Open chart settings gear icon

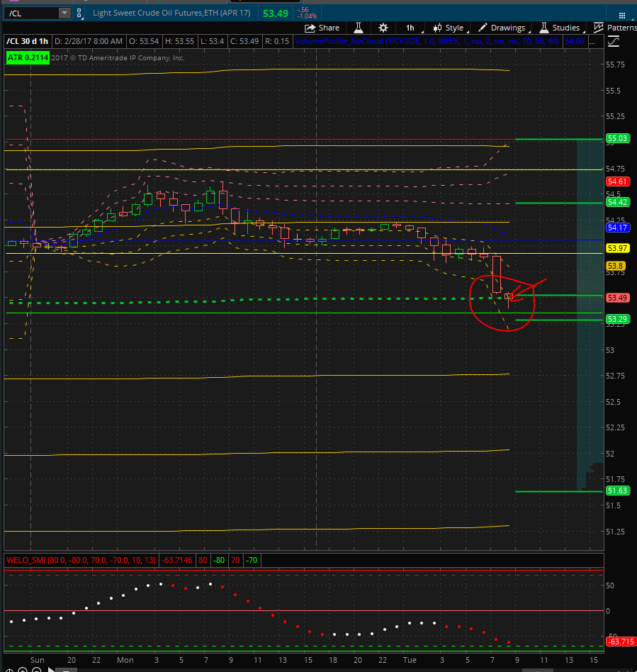pos(383,28)
